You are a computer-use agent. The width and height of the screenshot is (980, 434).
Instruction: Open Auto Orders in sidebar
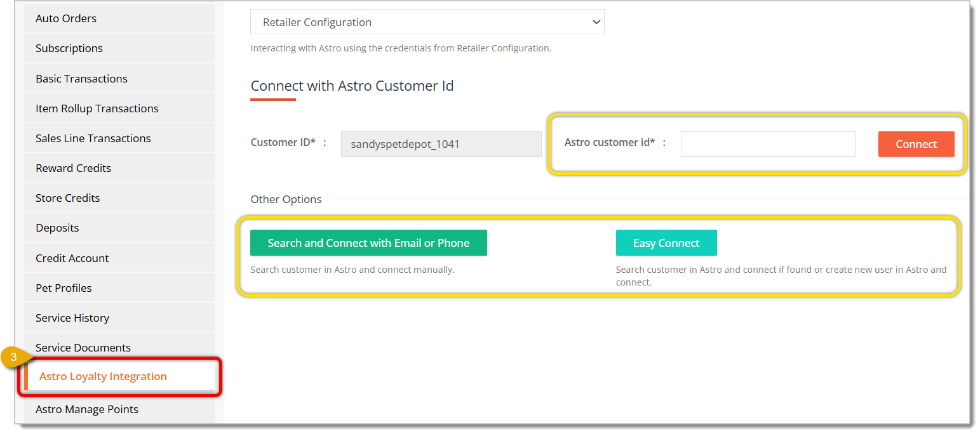119,18
